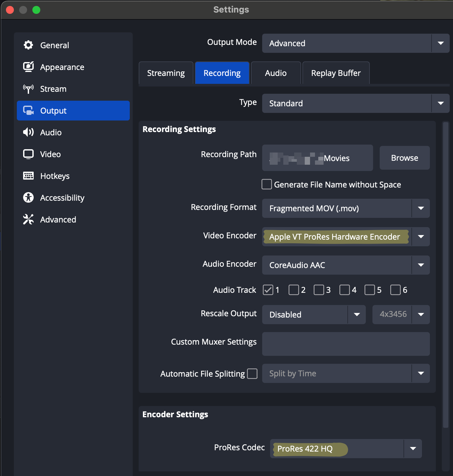Select Output in the settings sidebar
453x476 pixels.
pos(73,111)
